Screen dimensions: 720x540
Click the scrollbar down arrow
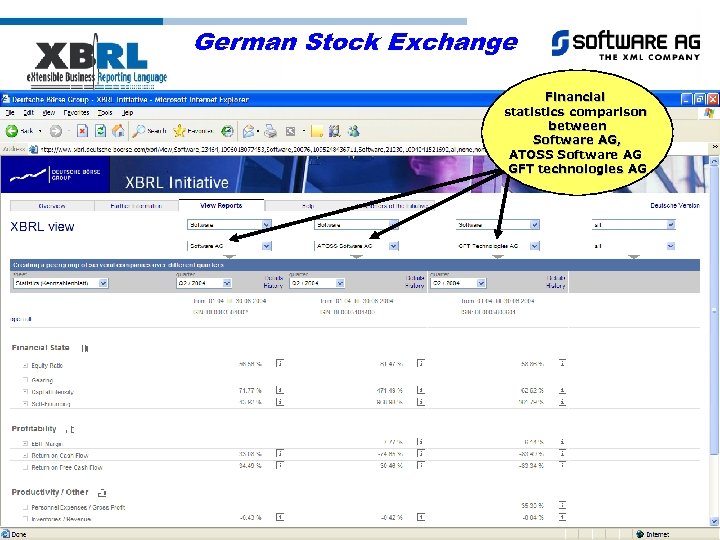point(714,521)
